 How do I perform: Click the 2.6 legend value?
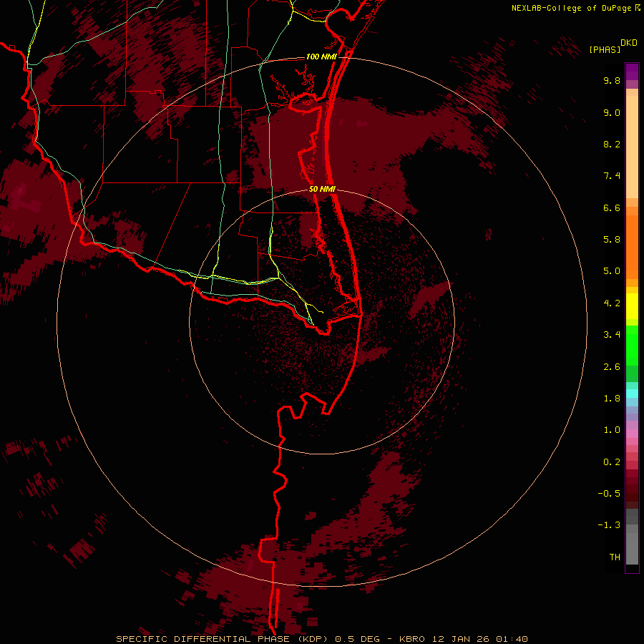(x=612, y=367)
